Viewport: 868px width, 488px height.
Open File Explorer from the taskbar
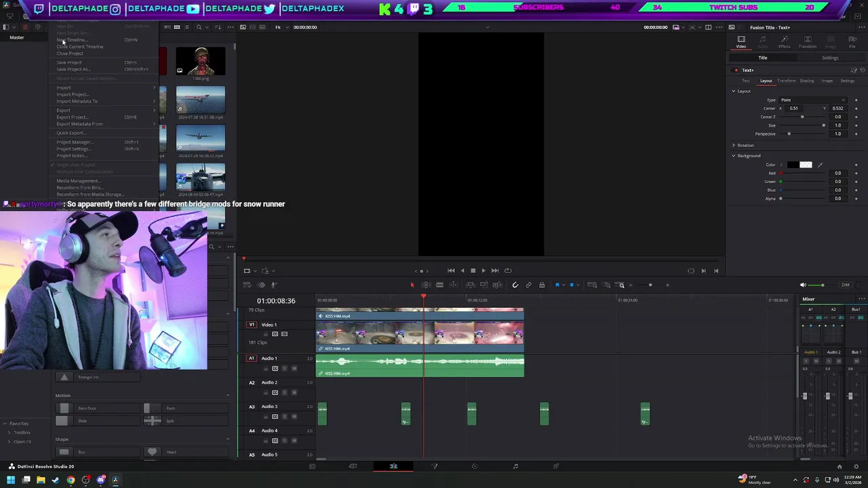tap(41, 480)
